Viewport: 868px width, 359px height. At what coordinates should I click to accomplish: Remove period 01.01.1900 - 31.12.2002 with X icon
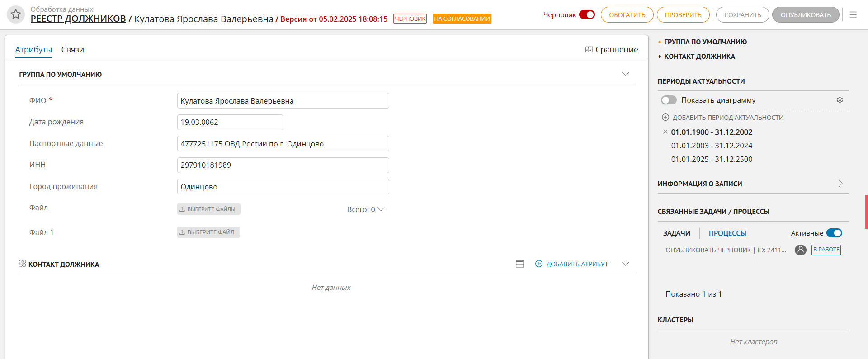click(665, 132)
